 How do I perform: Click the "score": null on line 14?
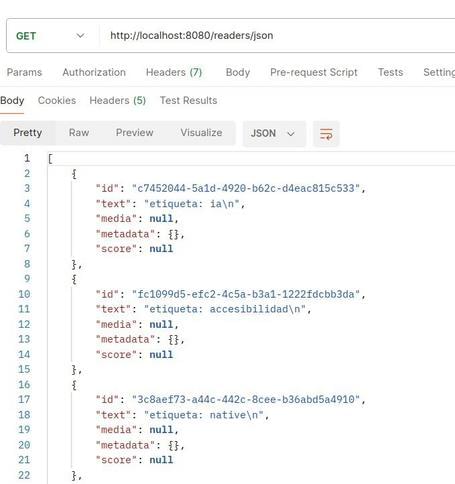click(135, 355)
